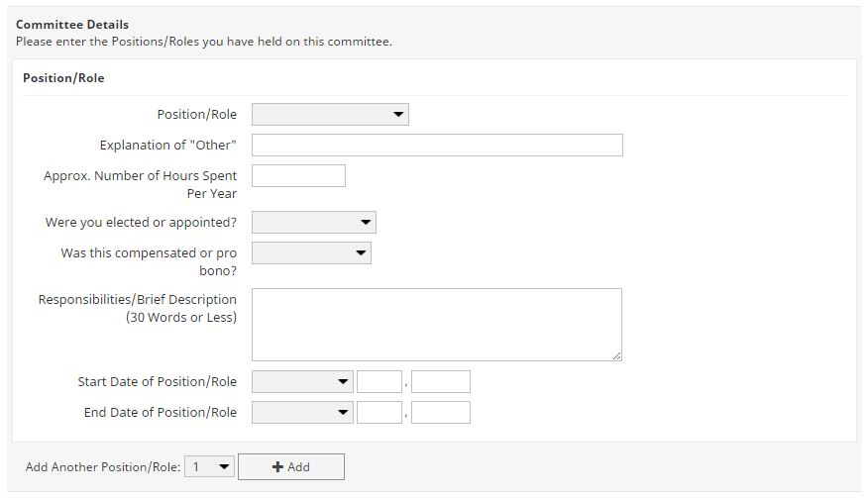
Task: Open the Add Another Position/Role count dropdown
Action: [x=210, y=467]
